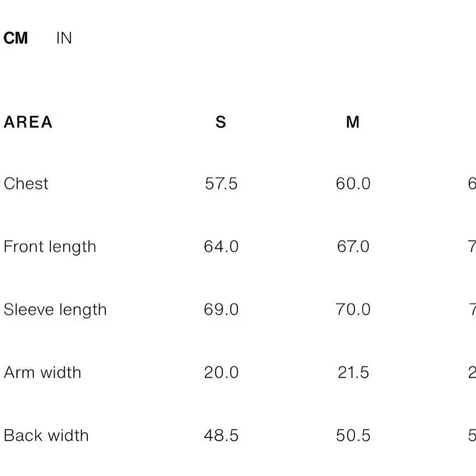Click the 20.0 arm width value
Viewport: 476px width, 476px height.
click(x=221, y=372)
